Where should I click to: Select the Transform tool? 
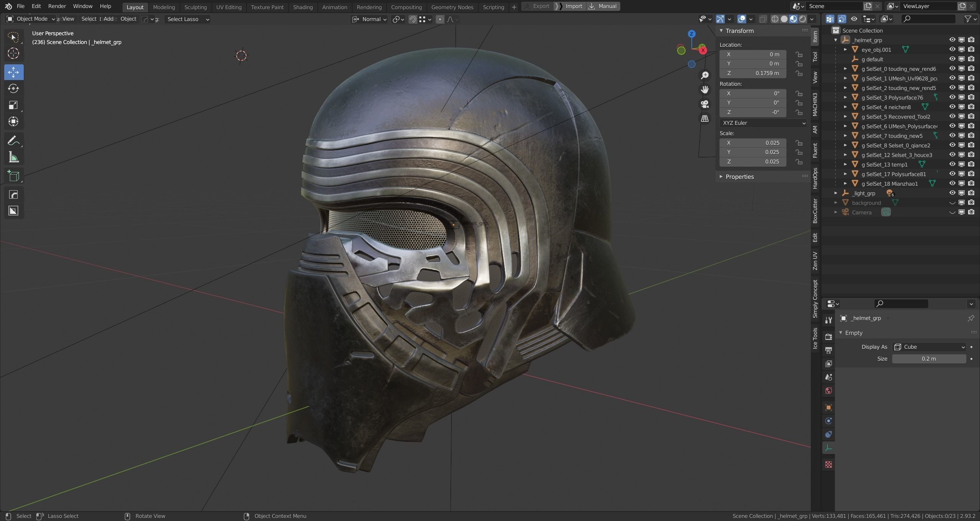[13, 121]
